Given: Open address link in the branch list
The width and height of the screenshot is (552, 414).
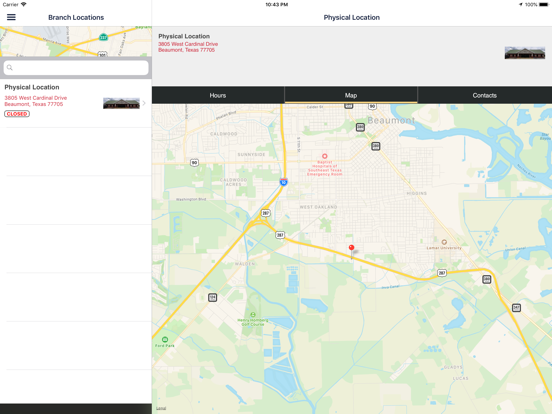Looking at the screenshot, I should 36,101.
